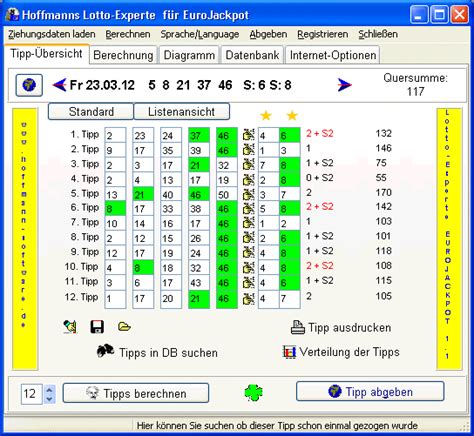Click the green four-leaf clover icon
This screenshot has width=474, height=436.
click(253, 392)
